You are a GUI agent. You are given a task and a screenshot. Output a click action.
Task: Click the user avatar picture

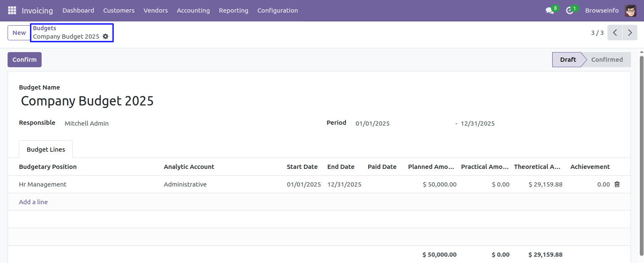point(630,11)
